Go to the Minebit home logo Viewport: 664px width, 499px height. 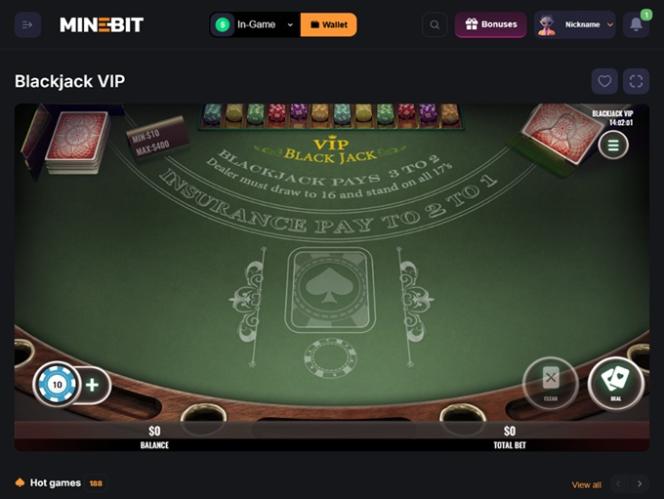102,25
